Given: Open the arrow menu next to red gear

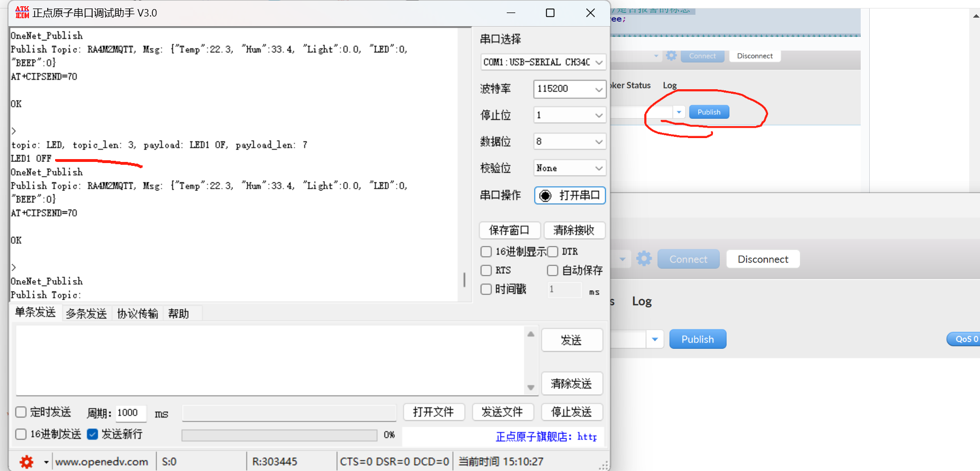Looking at the screenshot, I should point(46,462).
